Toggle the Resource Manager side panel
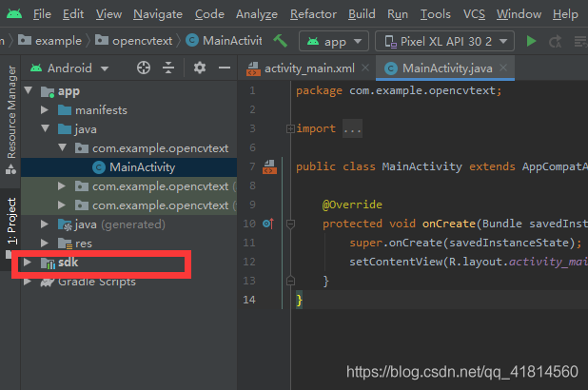588x390 pixels. [x=10, y=112]
